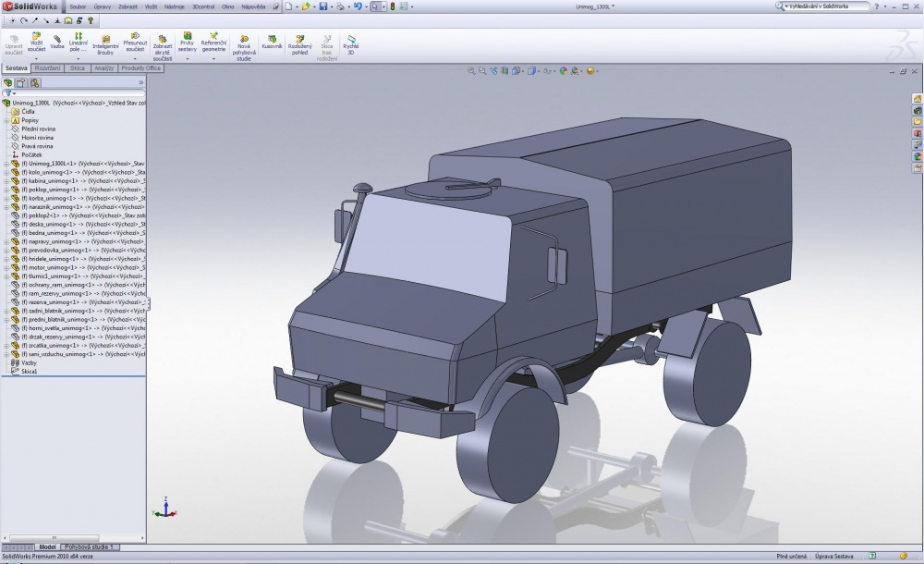This screenshot has width=924, height=564.
Task: Click the Undo arrow icon
Action: [x=357, y=6]
